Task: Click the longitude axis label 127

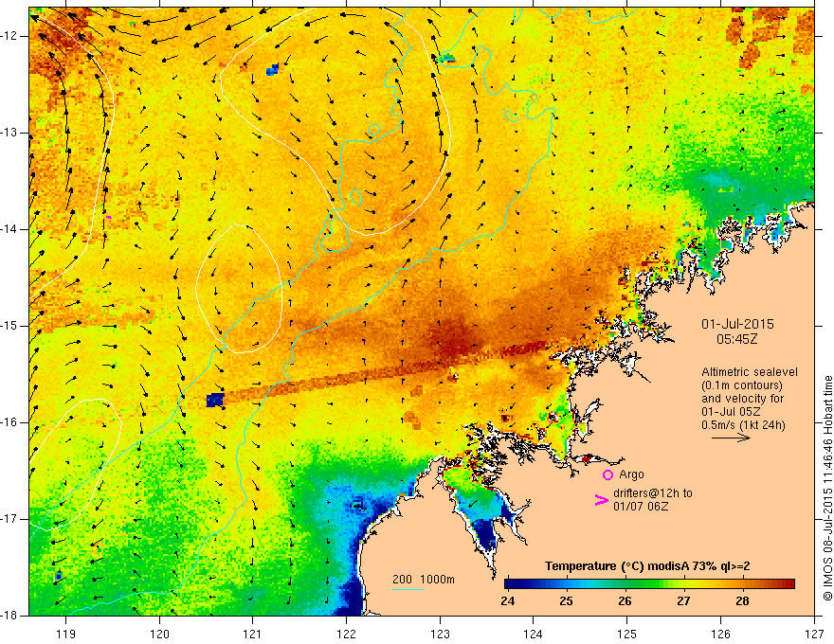Action: pos(814,634)
